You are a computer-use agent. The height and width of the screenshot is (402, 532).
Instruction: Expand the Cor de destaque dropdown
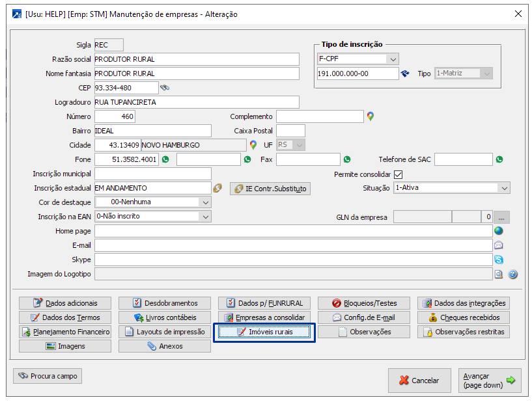[205, 202]
